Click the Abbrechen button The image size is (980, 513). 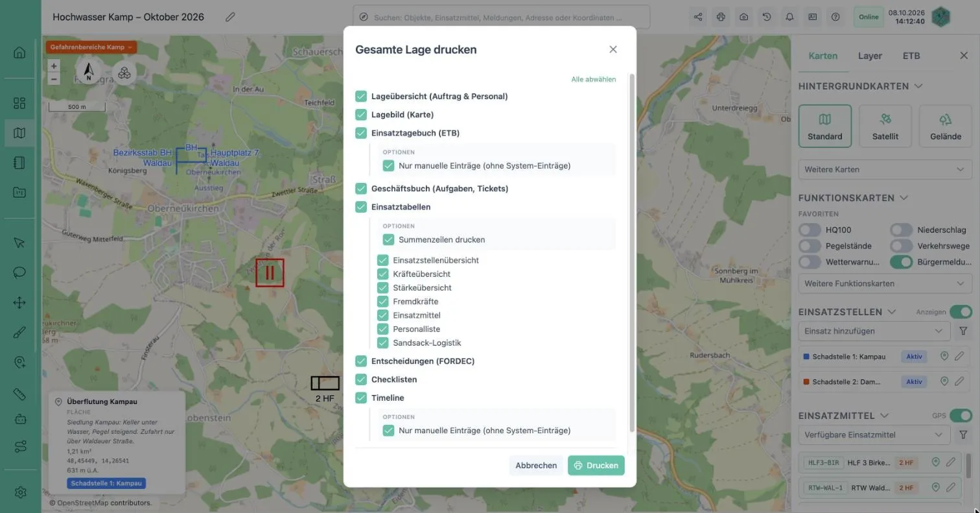536,465
